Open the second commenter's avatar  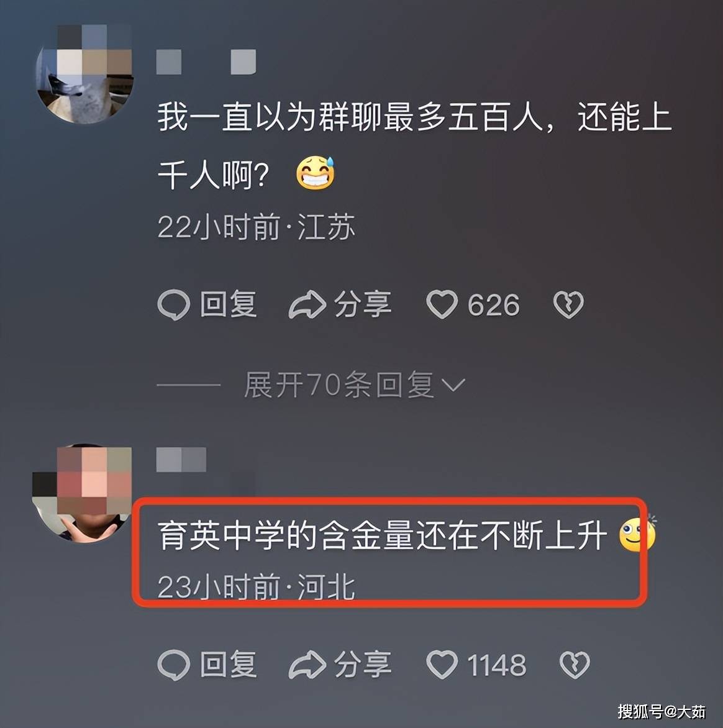(x=82, y=494)
